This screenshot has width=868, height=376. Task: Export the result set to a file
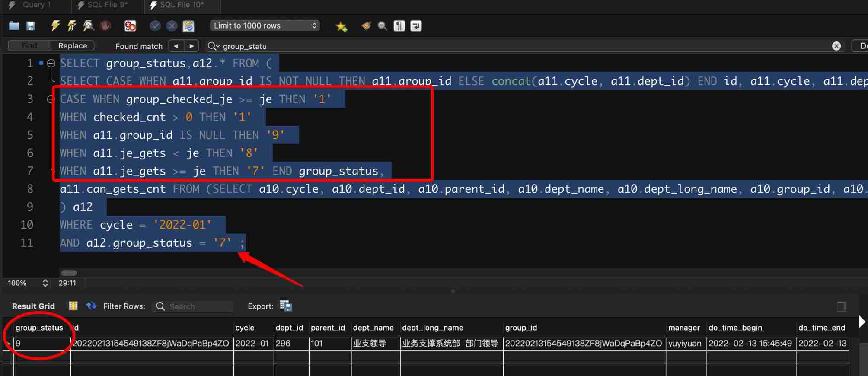[286, 306]
